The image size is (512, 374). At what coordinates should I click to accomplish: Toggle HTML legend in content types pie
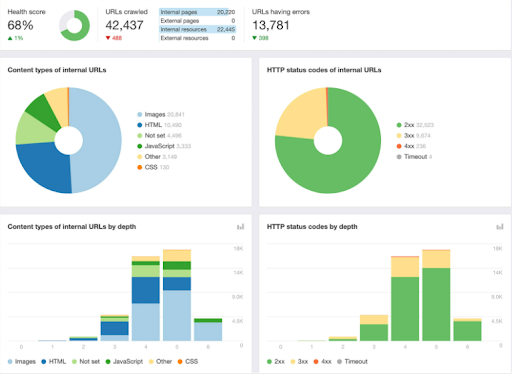(x=159, y=125)
